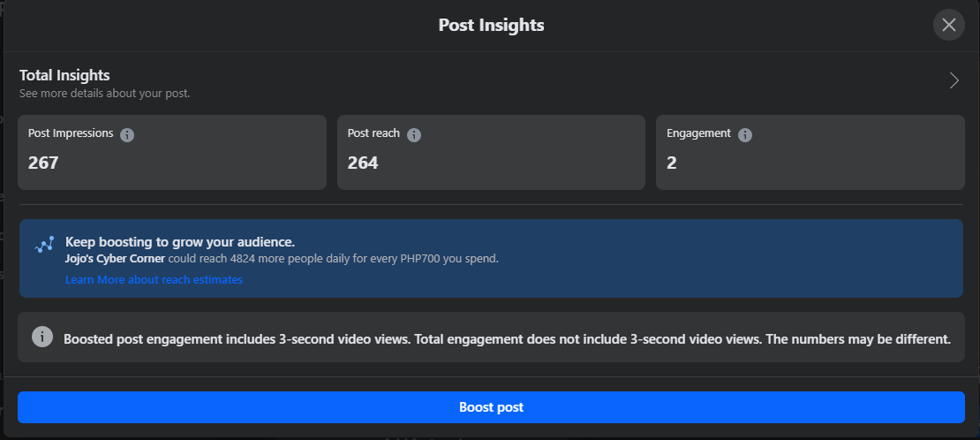Click the 264 post reach value
This screenshot has width=980, height=440.
pyautogui.click(x=363, y=163)
